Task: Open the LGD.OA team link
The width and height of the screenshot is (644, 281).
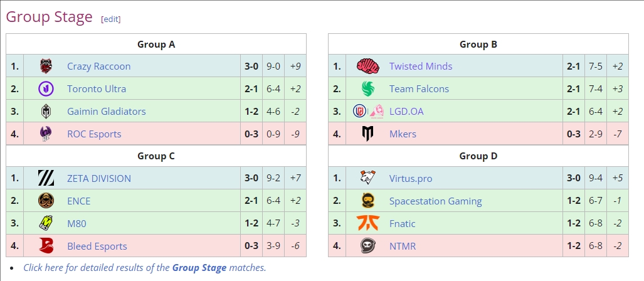Action: click(406, 111)
